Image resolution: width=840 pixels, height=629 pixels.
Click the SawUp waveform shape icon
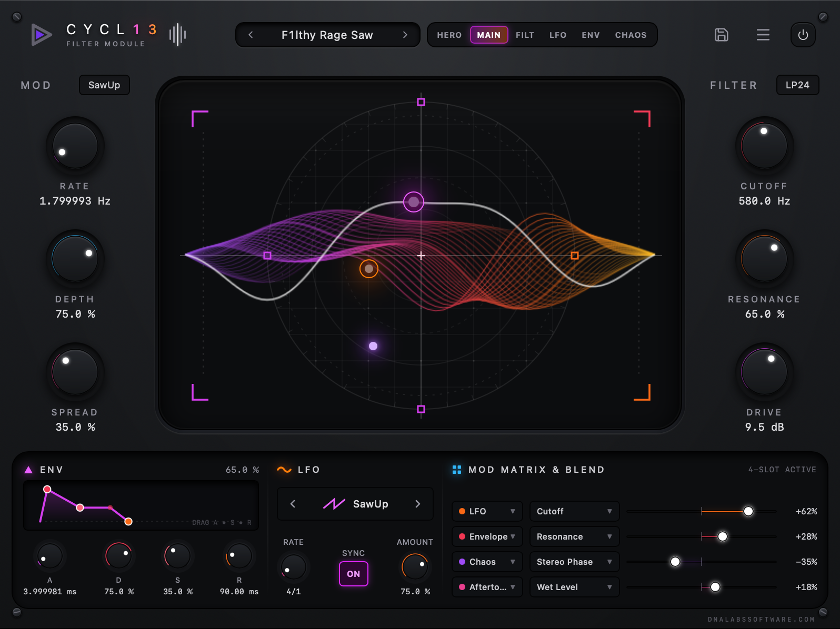(x=334, y=504)
